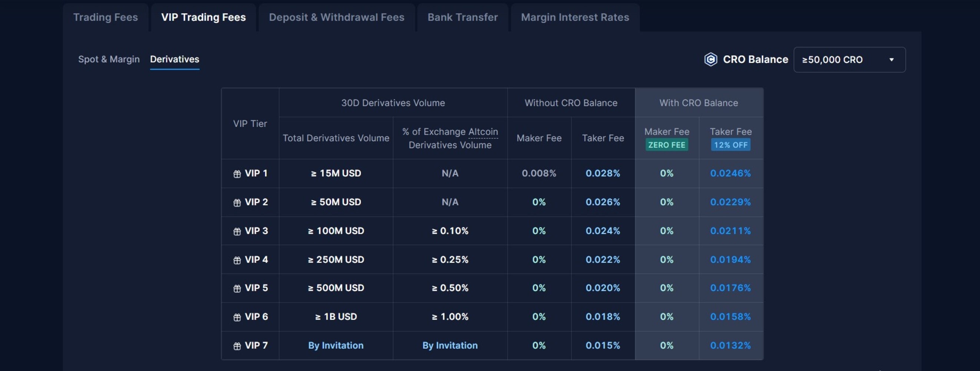
Task: Click the gift icon next to VIP 6
Action: 237,317
